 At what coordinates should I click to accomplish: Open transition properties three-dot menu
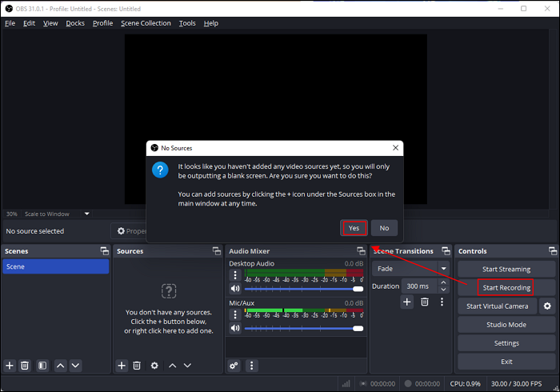tap(442, 302)
